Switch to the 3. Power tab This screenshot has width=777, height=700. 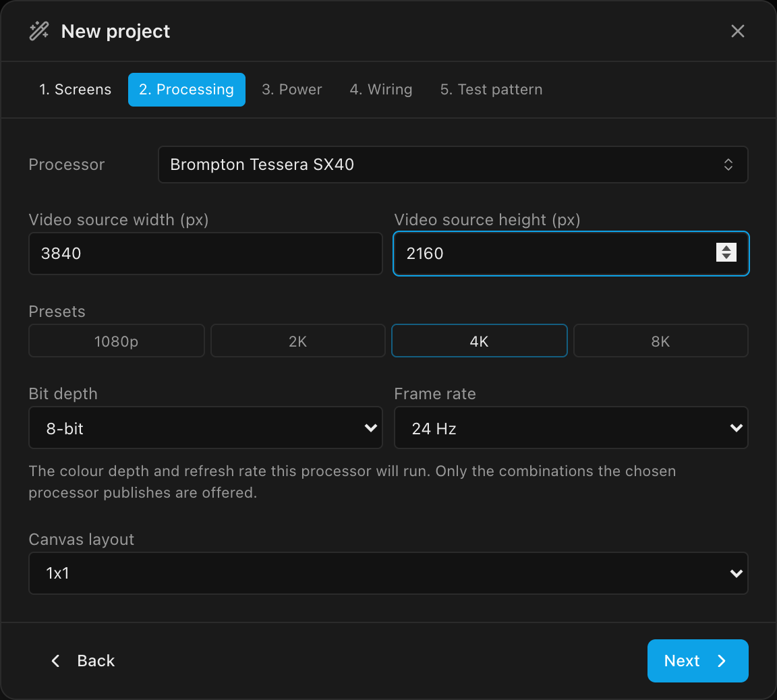(292, 90)
